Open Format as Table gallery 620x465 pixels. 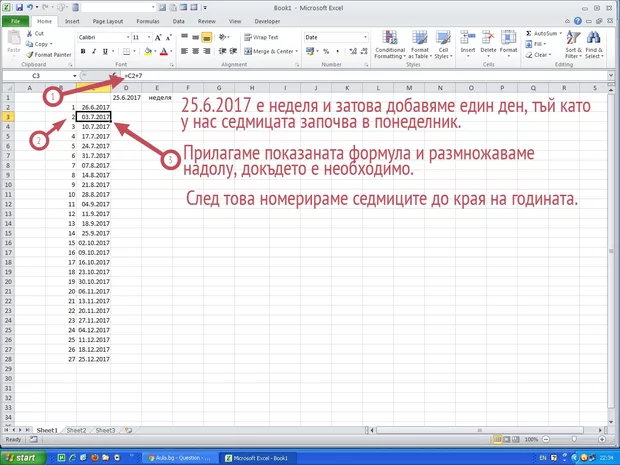pyautogui.click(x=420, y=45)
